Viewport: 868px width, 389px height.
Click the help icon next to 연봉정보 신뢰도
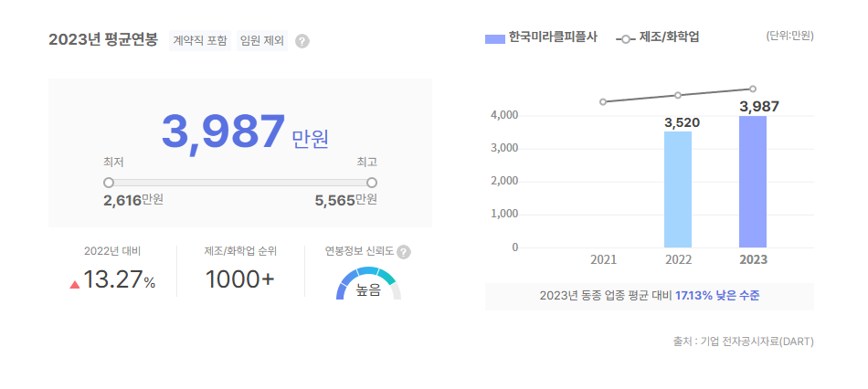[x=404, y=252]
